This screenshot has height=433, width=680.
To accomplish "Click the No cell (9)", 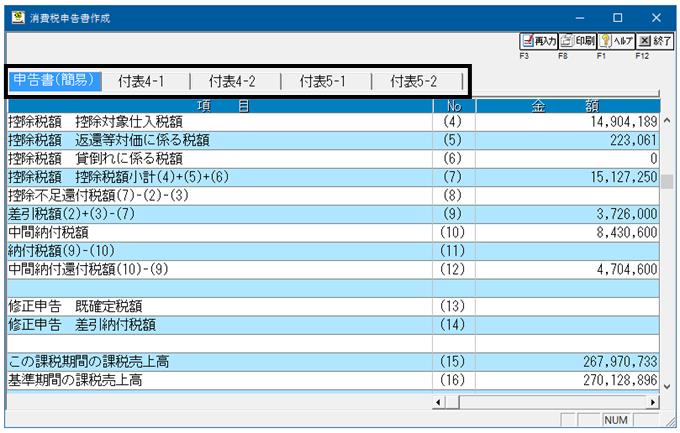I will point(453,214).
